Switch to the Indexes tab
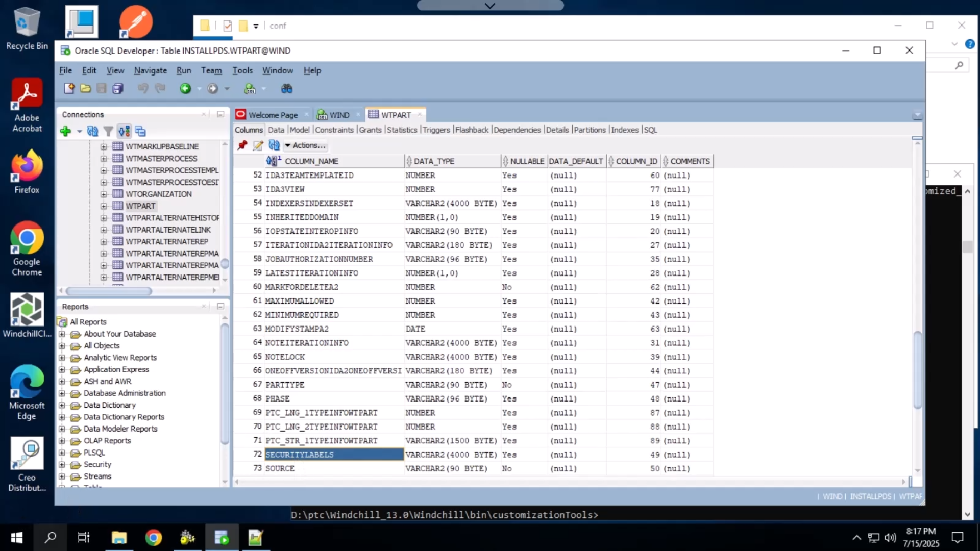This screenshot has height=551, width=980. coord(624,130)
